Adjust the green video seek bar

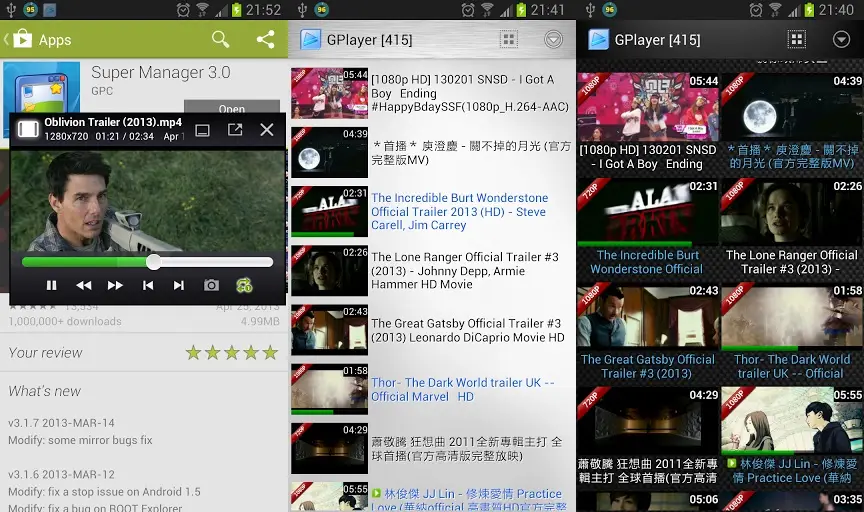tap(147, 262)
